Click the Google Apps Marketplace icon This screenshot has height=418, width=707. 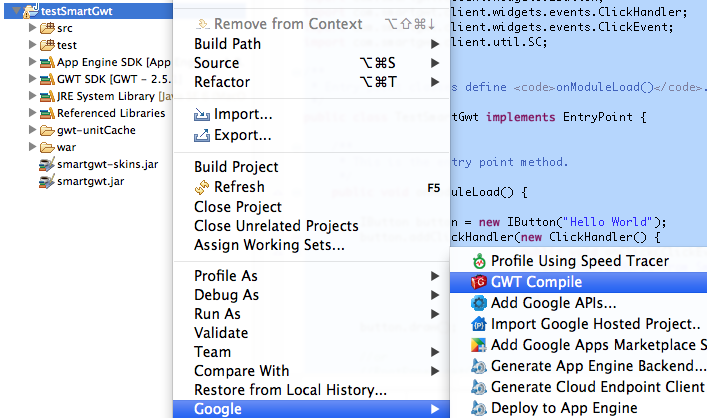(478, 345)
